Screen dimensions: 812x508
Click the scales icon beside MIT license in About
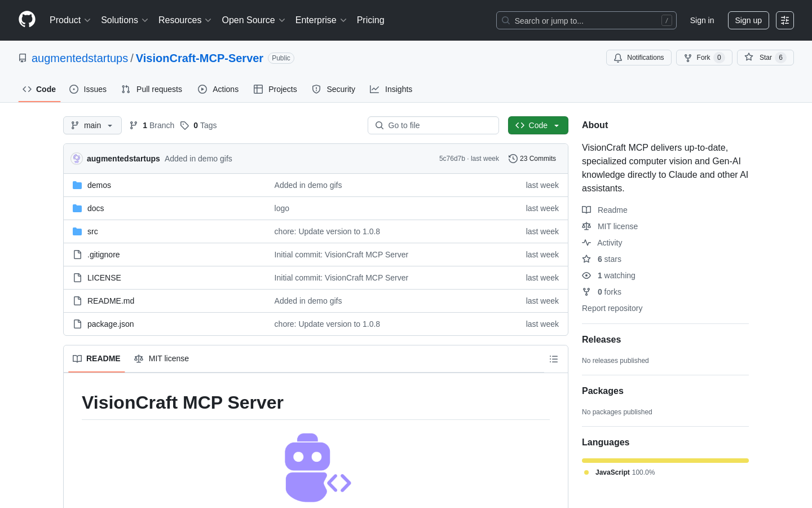pyautogui.click(x=586, y=226)
